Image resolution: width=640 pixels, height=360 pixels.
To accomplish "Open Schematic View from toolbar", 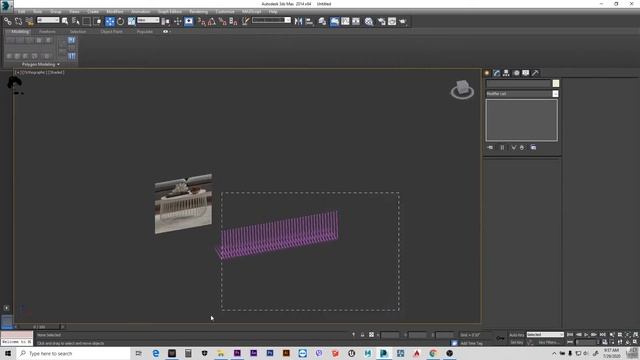I will point(356,21).
